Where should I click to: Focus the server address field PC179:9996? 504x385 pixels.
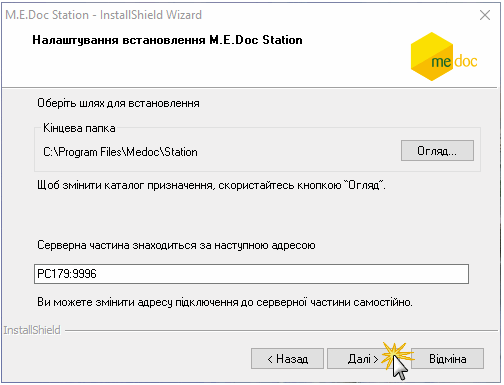[x=251, y=274]
